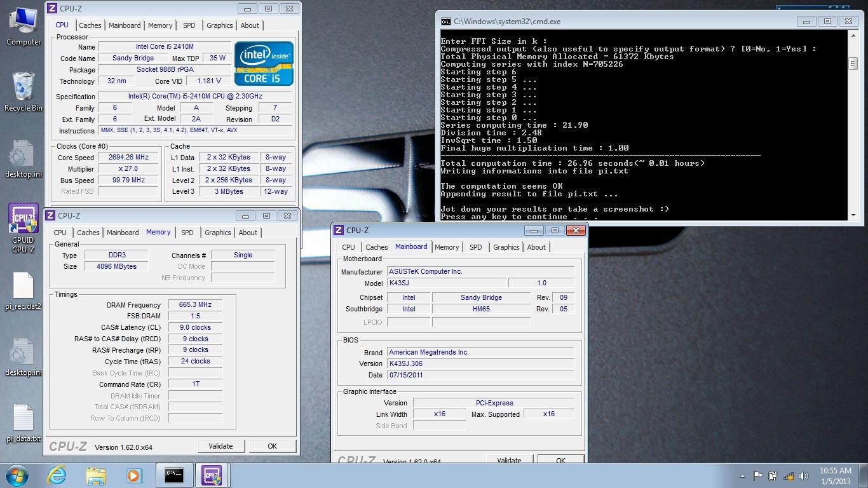The image size is (868, 488).
Task: Click Code Name value 'Sandy Bridge' in CPU tab
Action: (x=133, y=58)
